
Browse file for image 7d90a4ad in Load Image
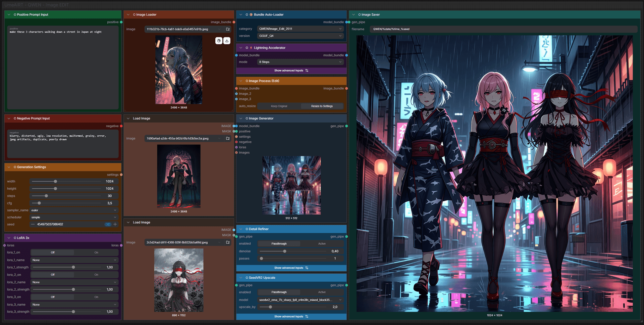click(x=228, y=138)
